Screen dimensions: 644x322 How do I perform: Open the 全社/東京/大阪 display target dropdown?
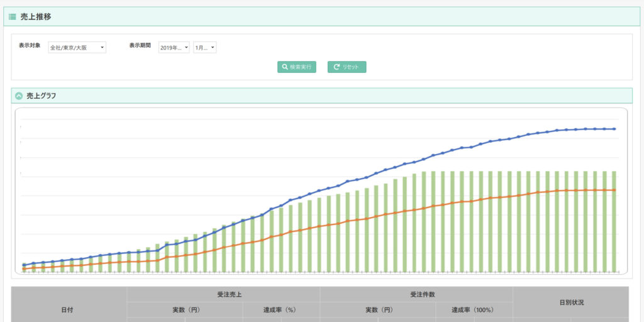77,48
